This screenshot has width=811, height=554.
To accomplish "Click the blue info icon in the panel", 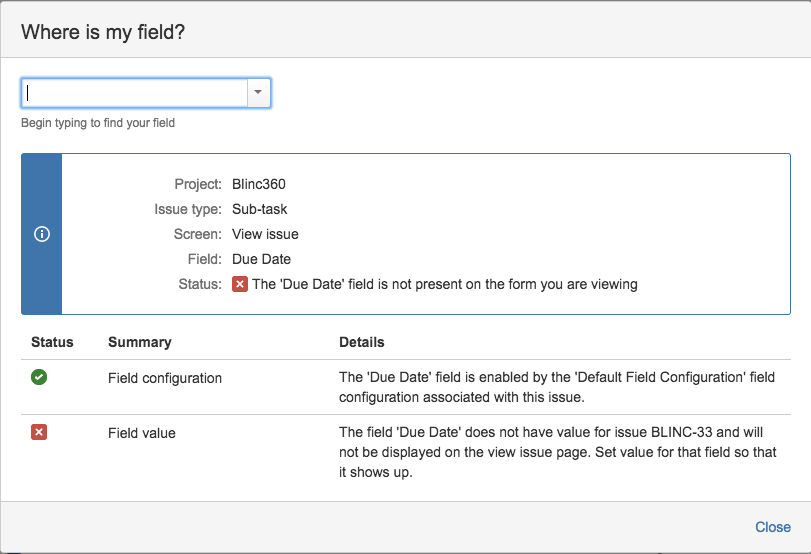I will click(x=41, y=234).
